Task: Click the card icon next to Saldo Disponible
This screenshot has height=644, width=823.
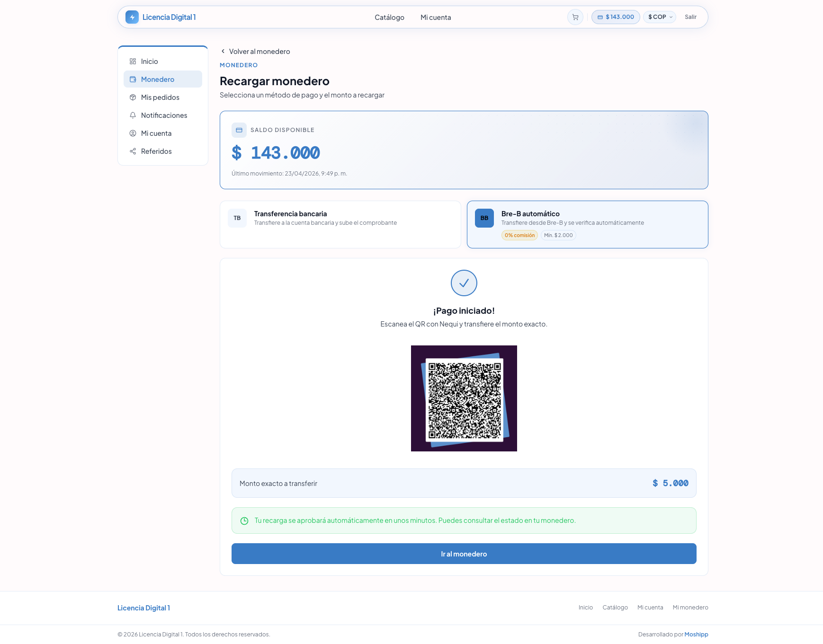Action: click(x=239, y=130)
